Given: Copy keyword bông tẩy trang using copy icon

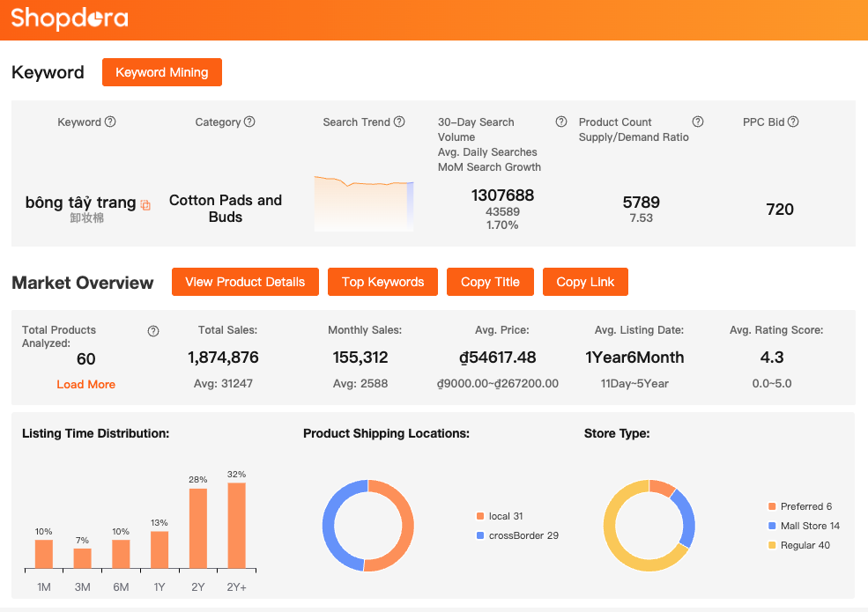Looking at the screenshot, I should point(145,205).
